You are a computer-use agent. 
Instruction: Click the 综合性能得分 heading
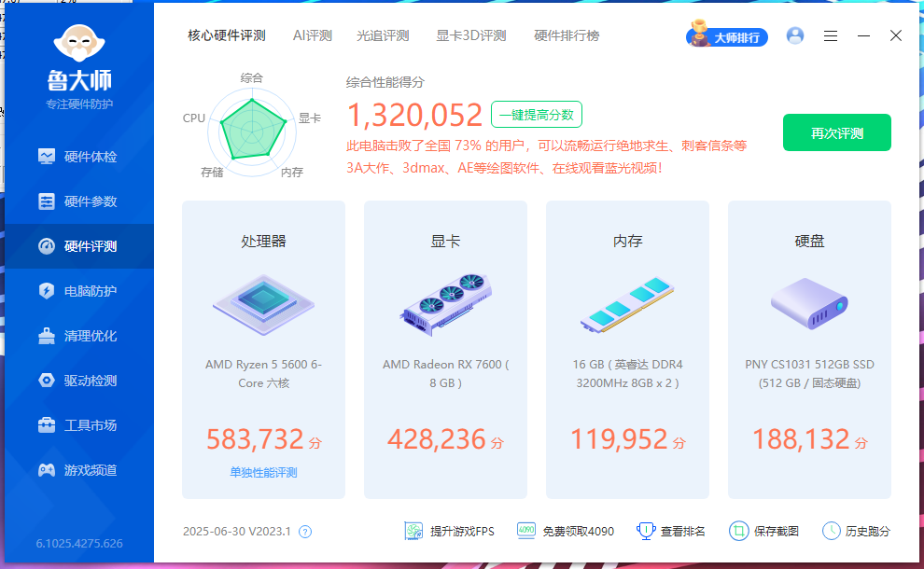pyautogui.click(x=385, y=82)
